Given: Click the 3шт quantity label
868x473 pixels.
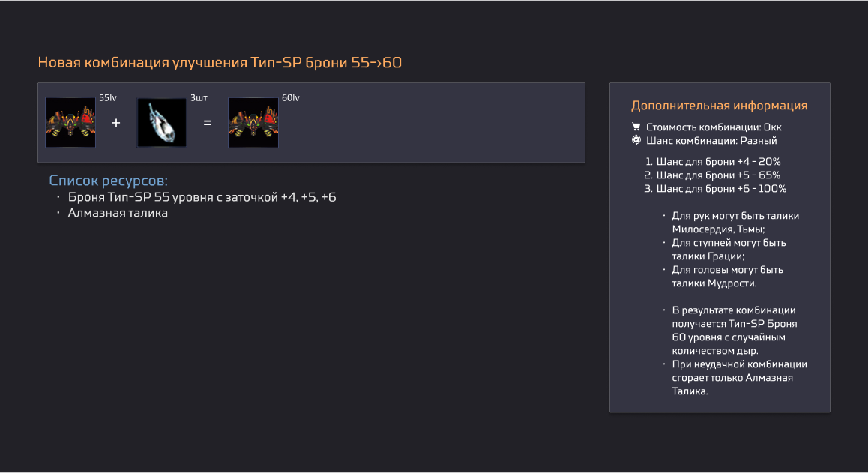Looking at the screenshot, I should click(199, 98).
